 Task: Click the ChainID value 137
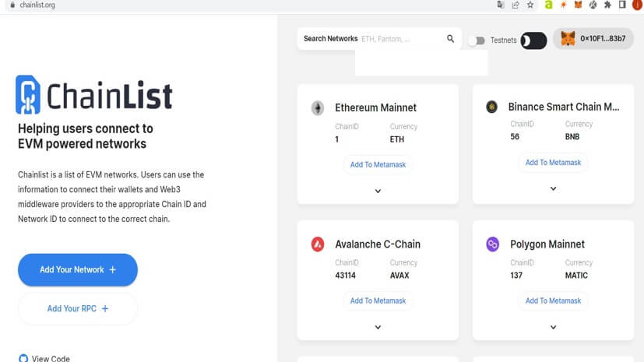click(x=516, y=276)
